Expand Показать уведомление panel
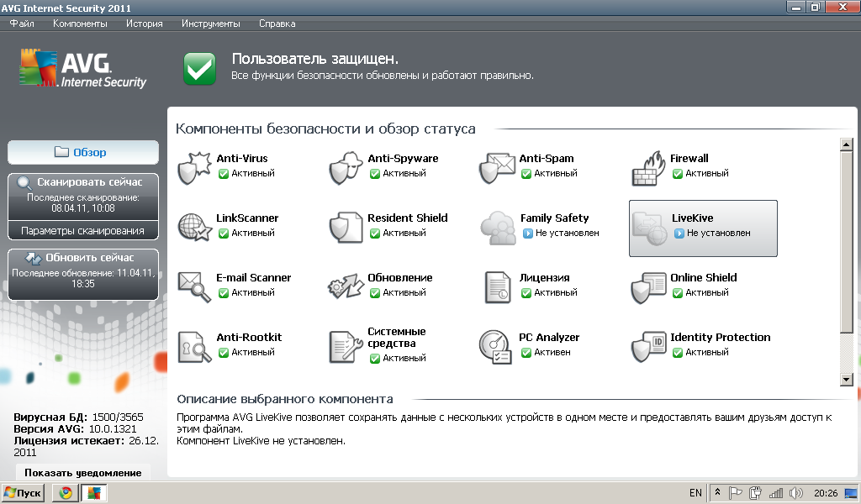The image size is (861, 504). coord(82,473)
